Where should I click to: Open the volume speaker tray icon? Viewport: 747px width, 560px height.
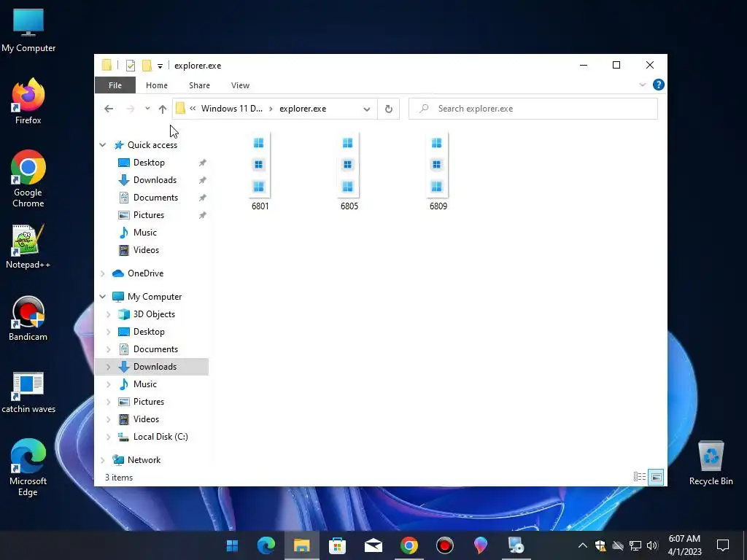[x=652, y=545]
